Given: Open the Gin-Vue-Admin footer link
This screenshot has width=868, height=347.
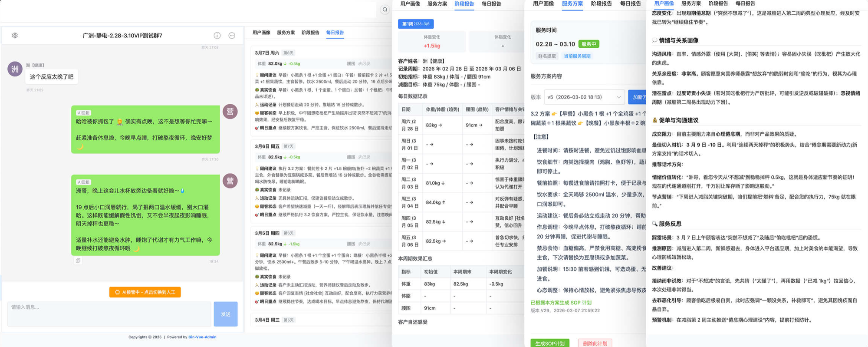Looking at the screenshot, I should coord(202,337).
